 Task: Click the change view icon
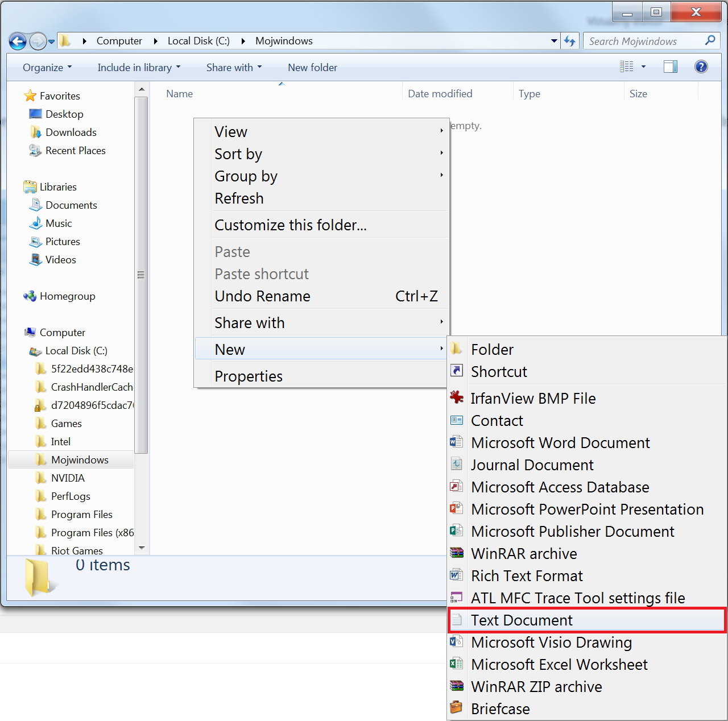(x=627, y=67)
